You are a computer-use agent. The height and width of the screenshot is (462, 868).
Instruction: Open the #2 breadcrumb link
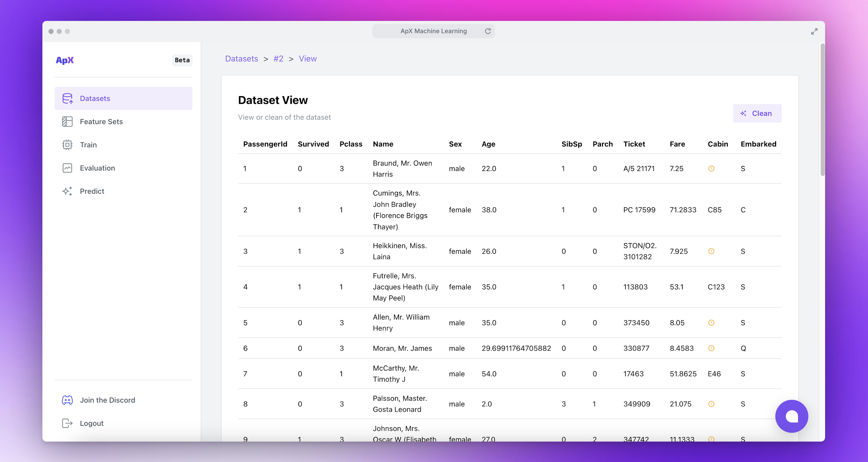(278, 59)
